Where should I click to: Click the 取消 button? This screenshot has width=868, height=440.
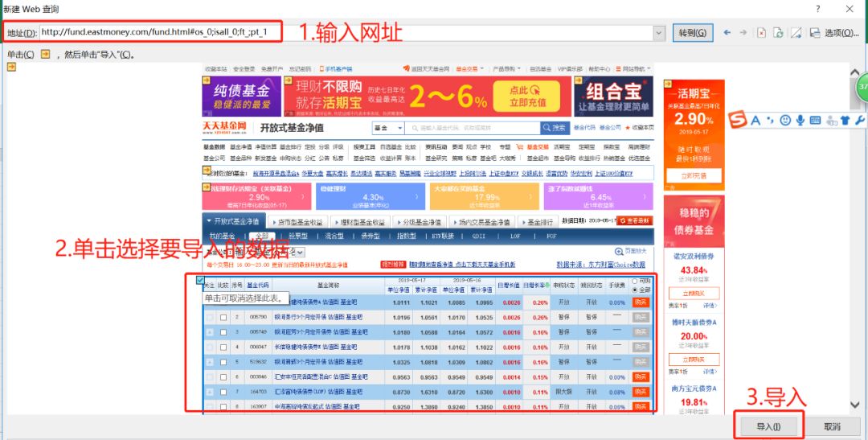pos(832,426)
